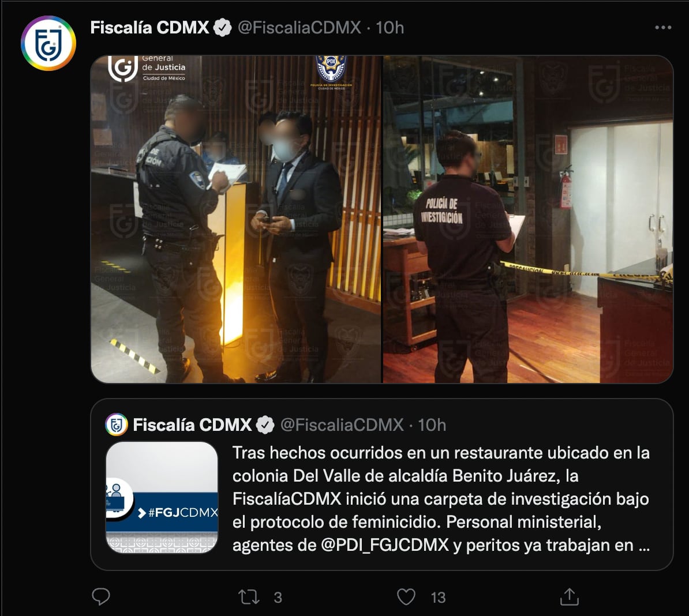Click the reply speech bubble icon
This screenshot has height=616, width=689.
(x=100, y=597)
